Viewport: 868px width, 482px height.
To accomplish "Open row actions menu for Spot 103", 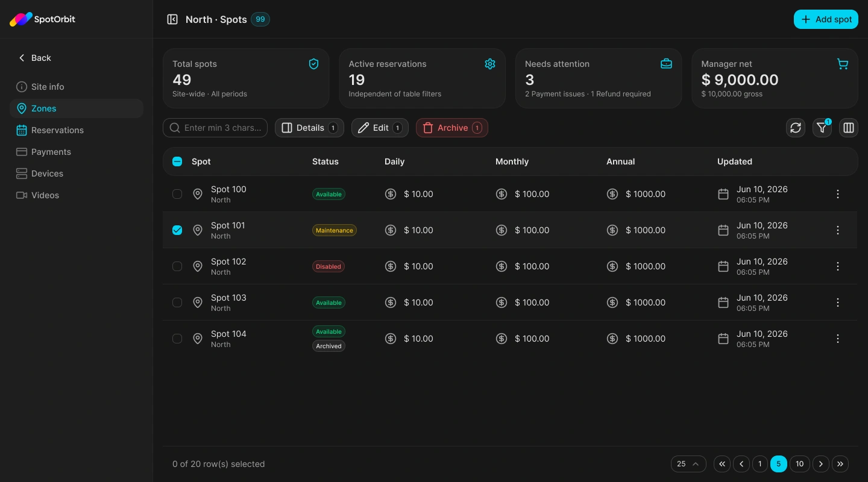I will [x=838, y=302].
